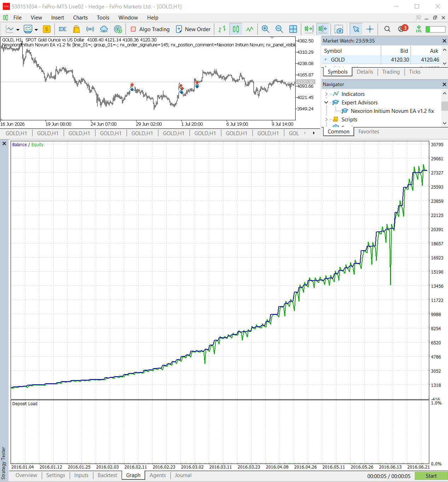Open the chart type dropdown arrow
This screenshot has height=482, width=448.
pyautogui.click(x=18, y=30)
